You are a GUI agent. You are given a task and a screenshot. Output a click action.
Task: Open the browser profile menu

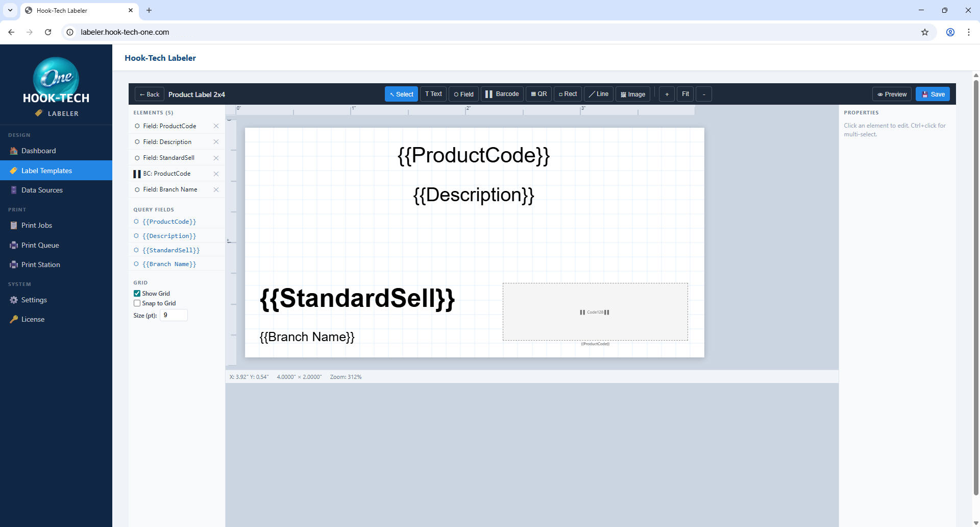[950, 32]
